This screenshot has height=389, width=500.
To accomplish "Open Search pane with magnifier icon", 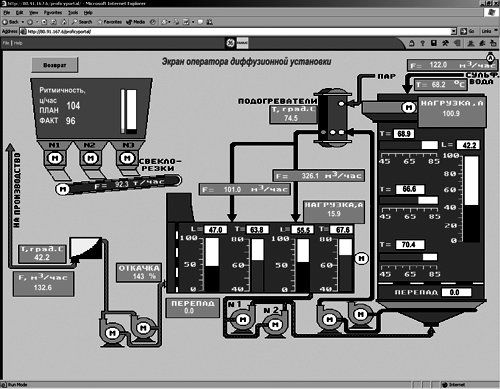I will pos(74,22).
